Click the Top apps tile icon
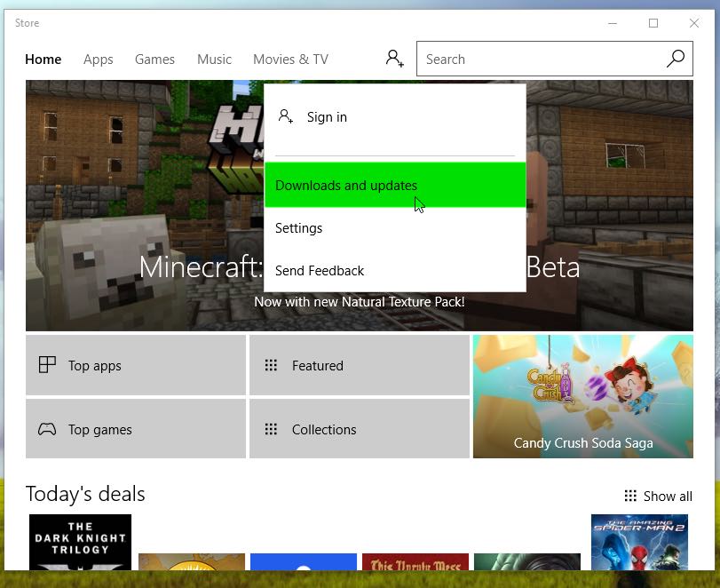The height and width of the screenshot is (588, 720). [47, 365]
